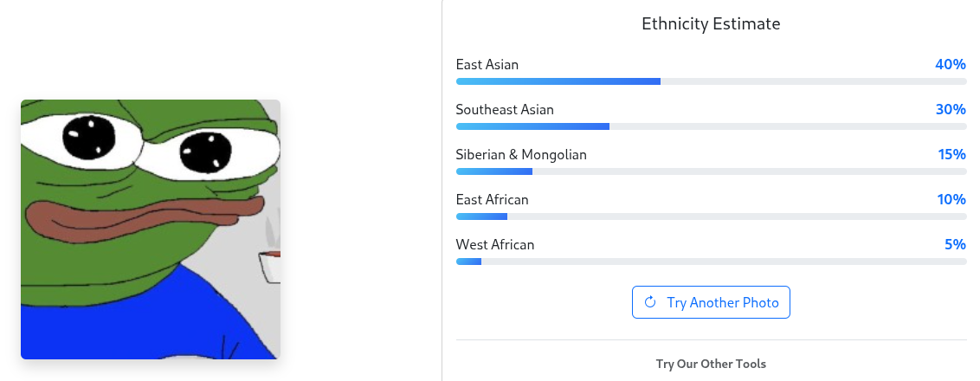Select the East Asian label

(x=487, y=65)
